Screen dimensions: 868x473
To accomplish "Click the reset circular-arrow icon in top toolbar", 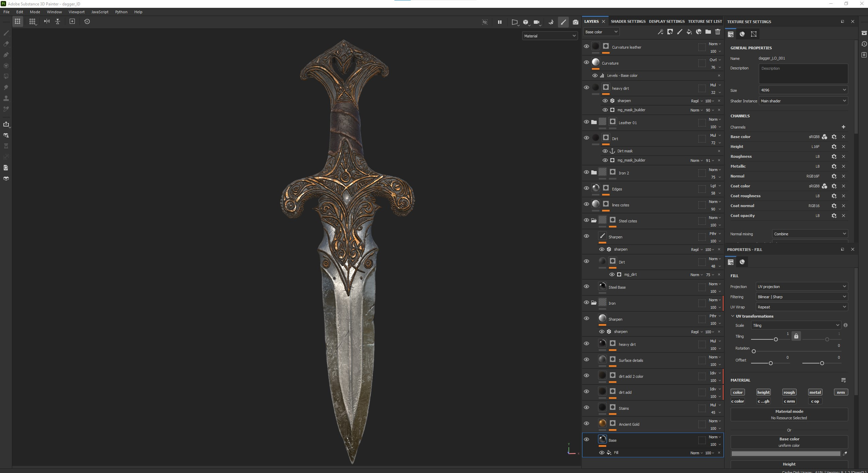I will click(x=87, y=21).
